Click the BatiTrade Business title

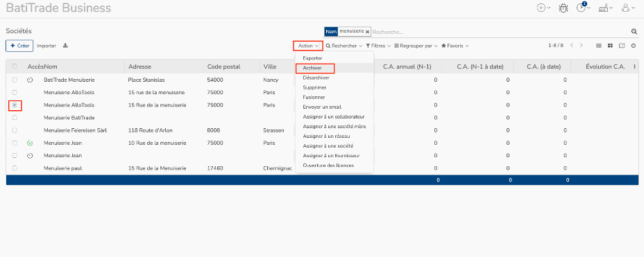58,8
